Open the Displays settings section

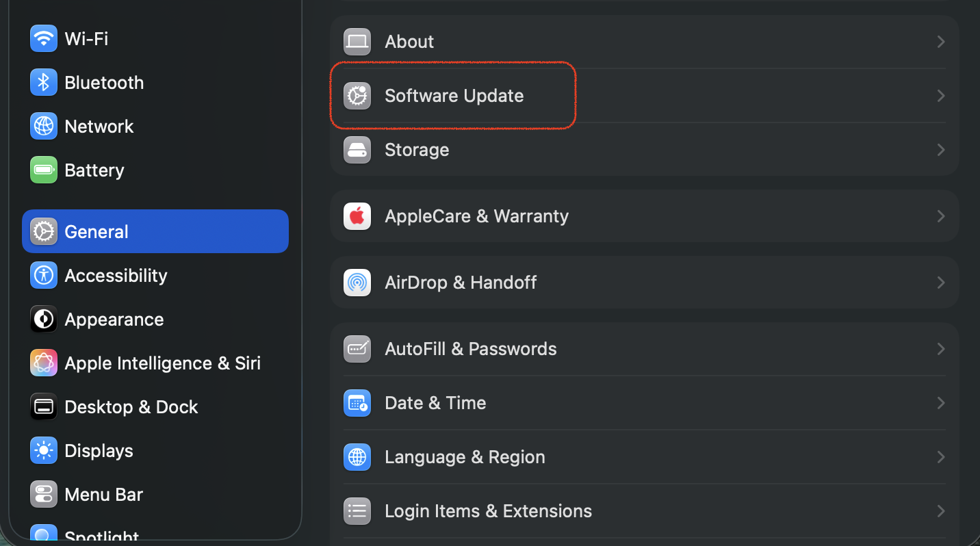99,451
